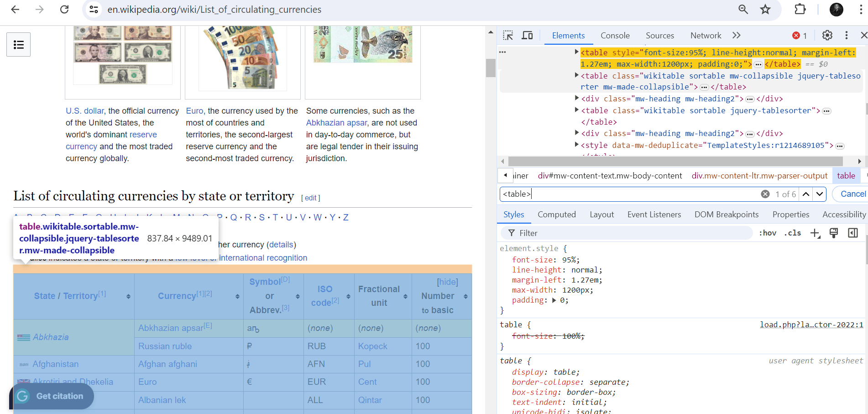The width and height of the screenshot is (868, 414).
Task: Open the Chrome profile avatar
Action: (836, 9)
